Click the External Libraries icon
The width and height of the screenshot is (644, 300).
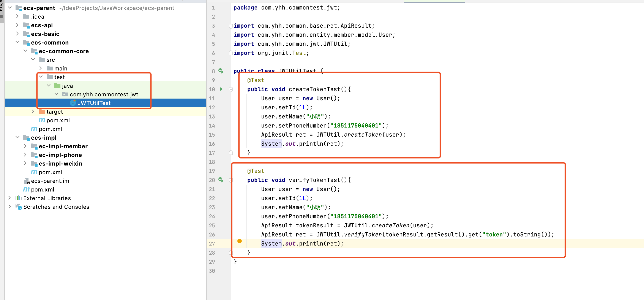(x=19, y=198)
